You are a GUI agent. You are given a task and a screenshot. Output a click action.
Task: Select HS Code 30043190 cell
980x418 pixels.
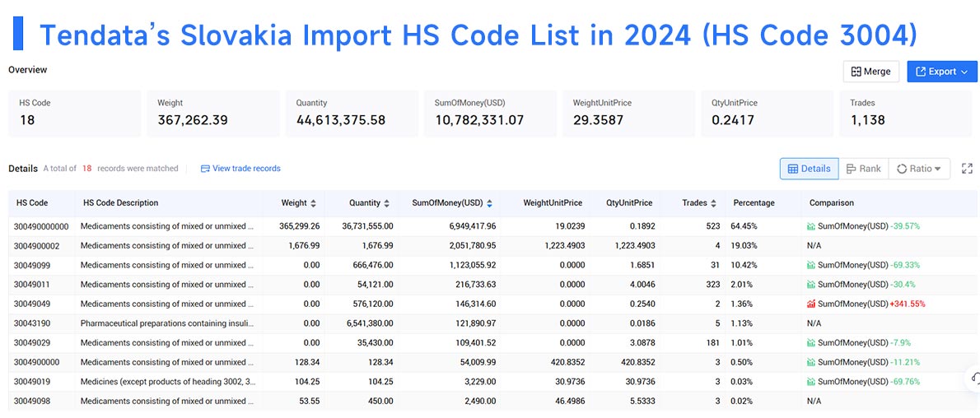(x=32, y=323)
